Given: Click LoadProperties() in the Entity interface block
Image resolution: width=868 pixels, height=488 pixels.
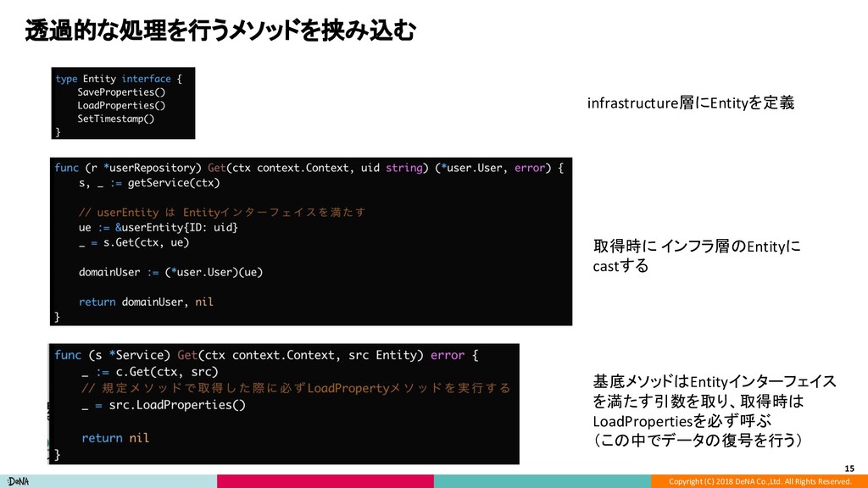Looking at the screenshot, I should (x=121, y=105).
